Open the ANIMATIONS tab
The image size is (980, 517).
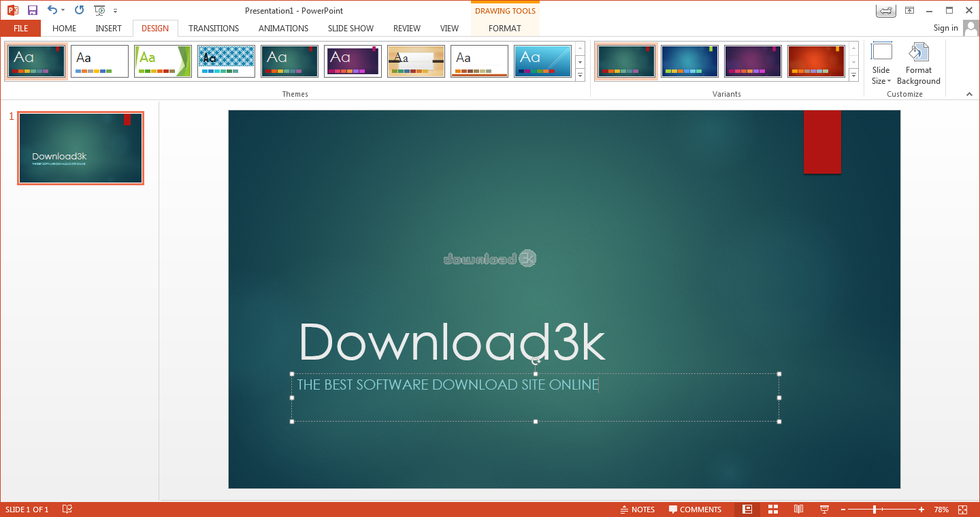point(283,28)
